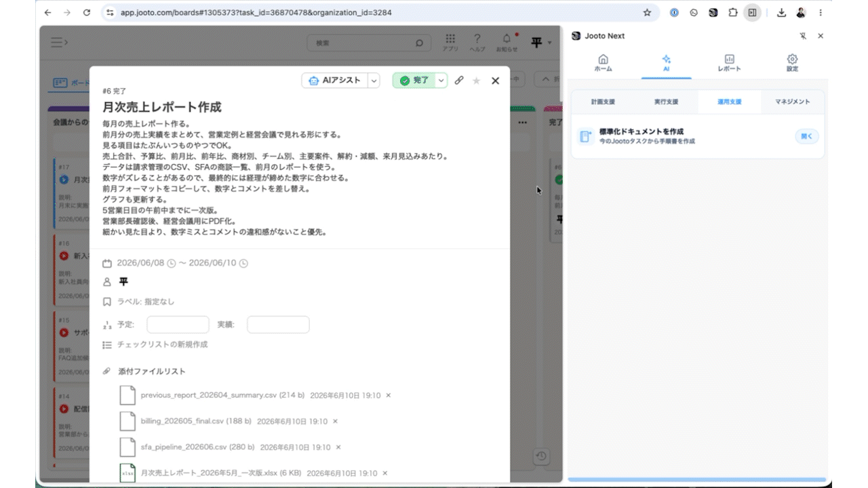The width and height of the screenshot is (868, 488).
Task: Click the calendar icon beside dates
Action: coord(107,263)
